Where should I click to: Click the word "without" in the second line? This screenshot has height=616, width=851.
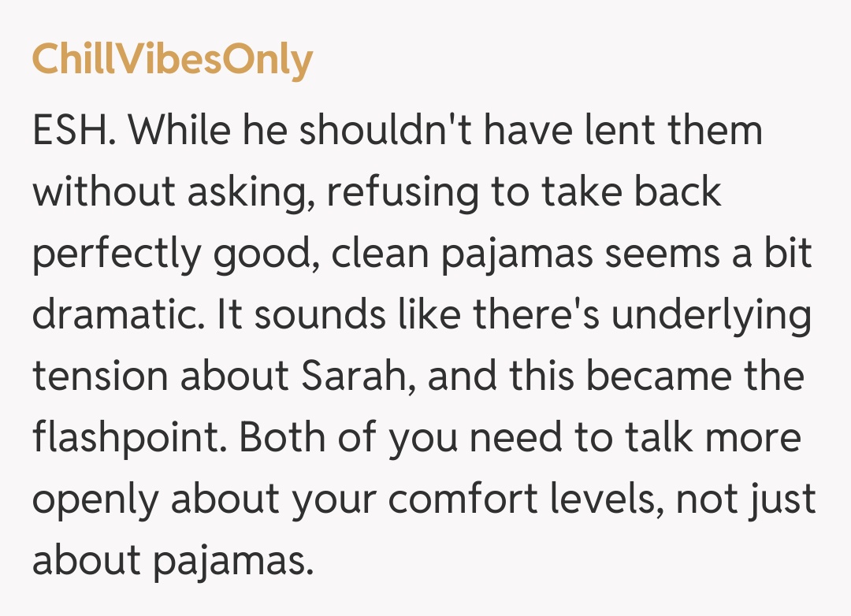[99, 193]
